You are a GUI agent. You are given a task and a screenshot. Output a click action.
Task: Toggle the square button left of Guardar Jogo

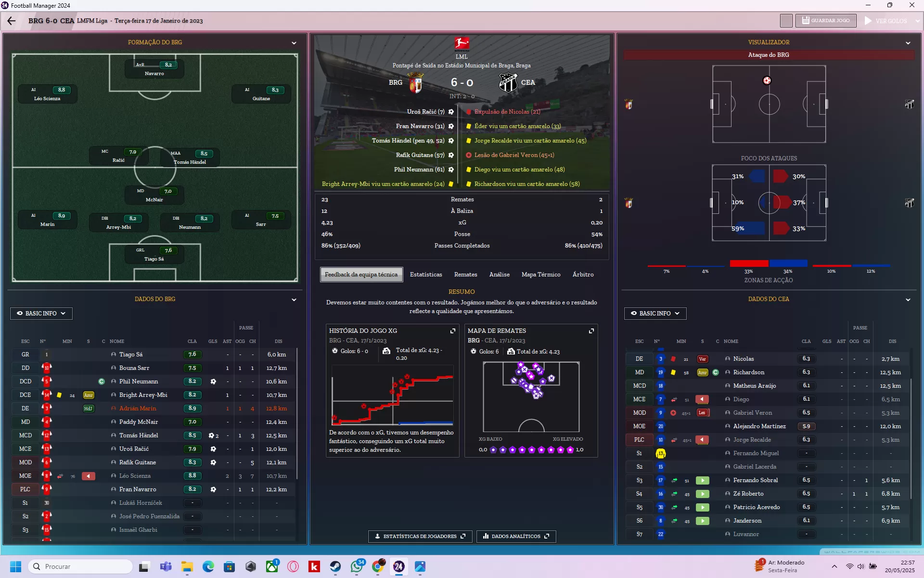786,21
